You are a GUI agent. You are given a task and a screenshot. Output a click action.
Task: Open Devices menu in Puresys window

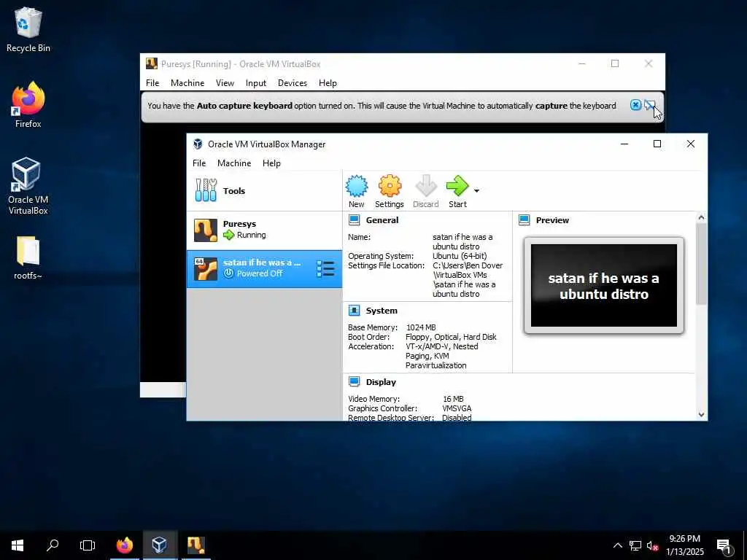click(x=293, y=83)
